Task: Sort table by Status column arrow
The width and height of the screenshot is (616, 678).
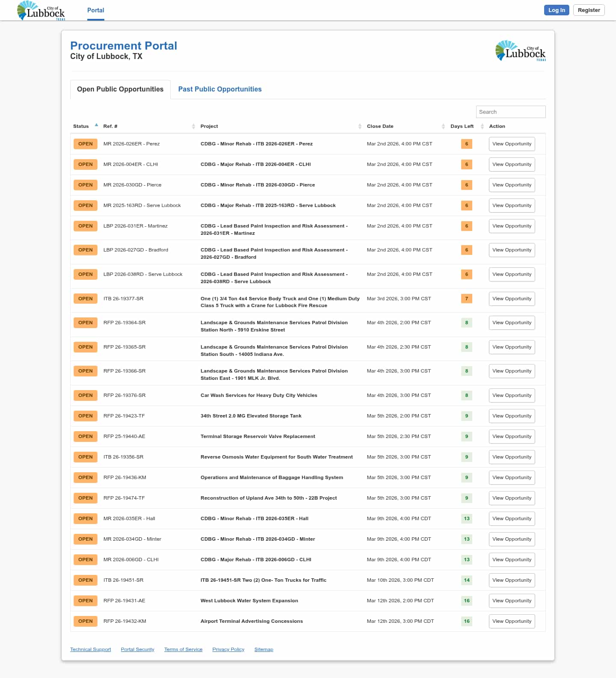Action: coord(96,125)
